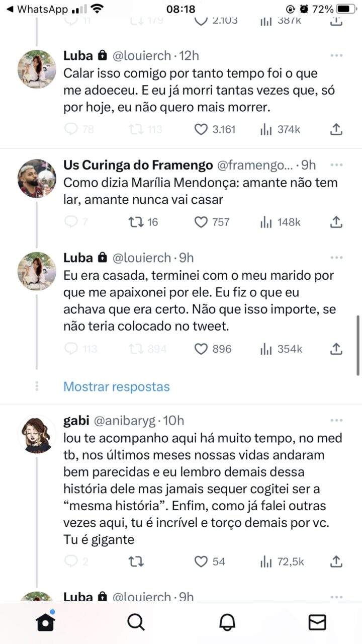
Task: Open more options on Us Curinga tweet
Action: tap(336, 165)
